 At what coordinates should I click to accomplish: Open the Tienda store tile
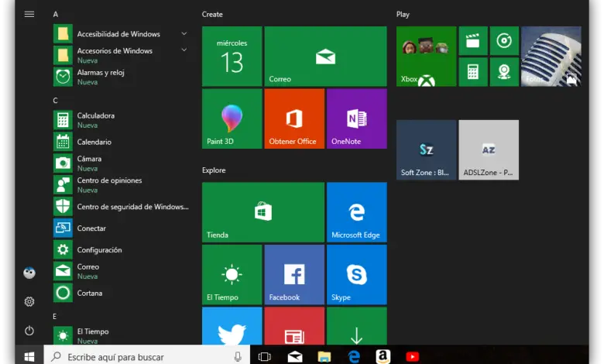[x=263, y=212]
